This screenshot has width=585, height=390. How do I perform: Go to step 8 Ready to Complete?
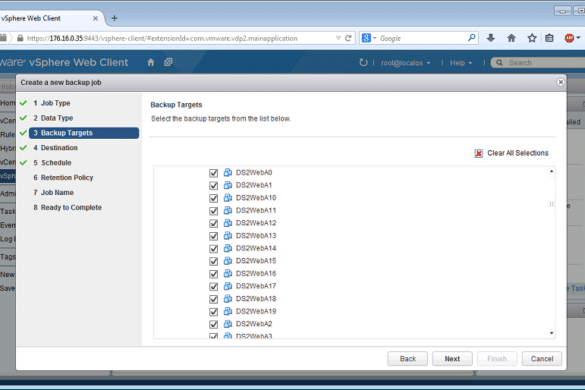pos(67,208)
